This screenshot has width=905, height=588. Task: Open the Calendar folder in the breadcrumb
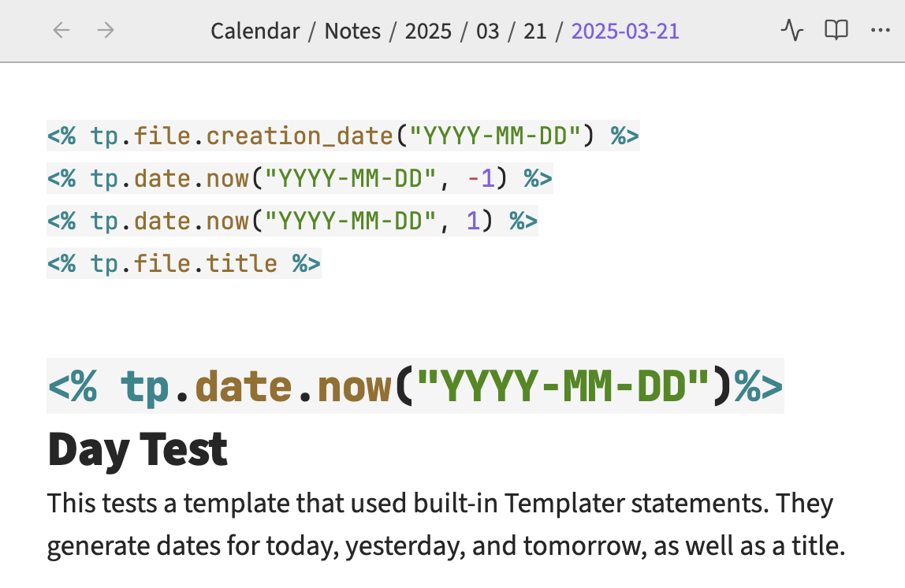pos(255,32)
